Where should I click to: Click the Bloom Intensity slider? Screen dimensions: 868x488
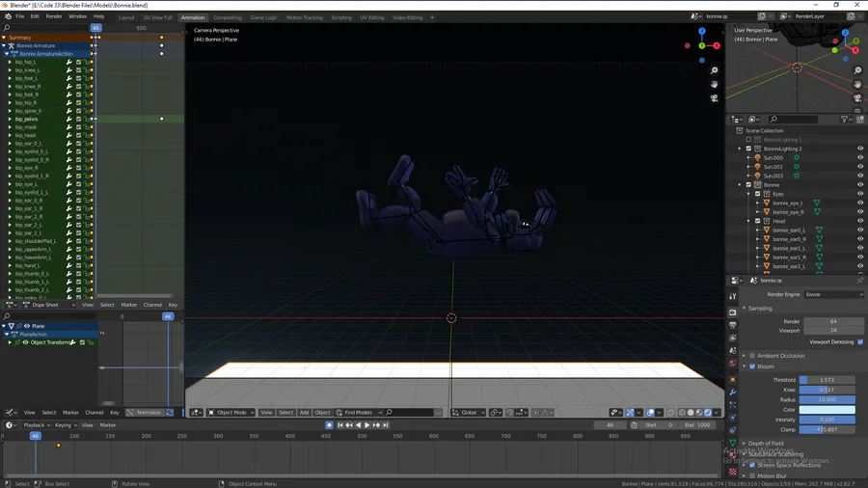[827, 420]
